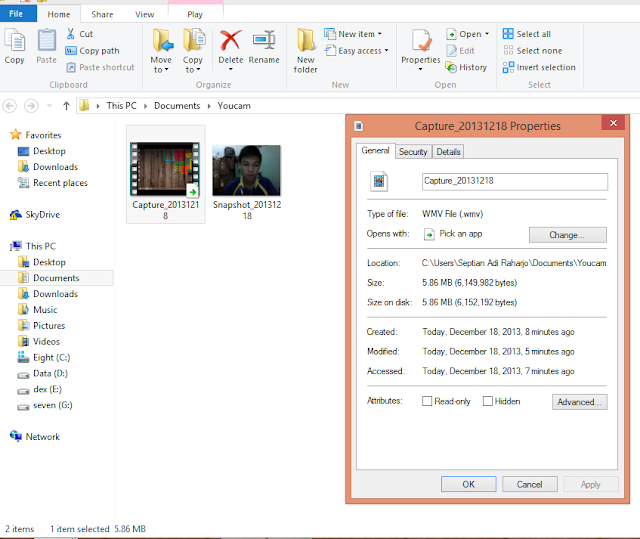Click Youcam in the address bar
The width and height of the screenshot is (640, 539).
point(234,106)
